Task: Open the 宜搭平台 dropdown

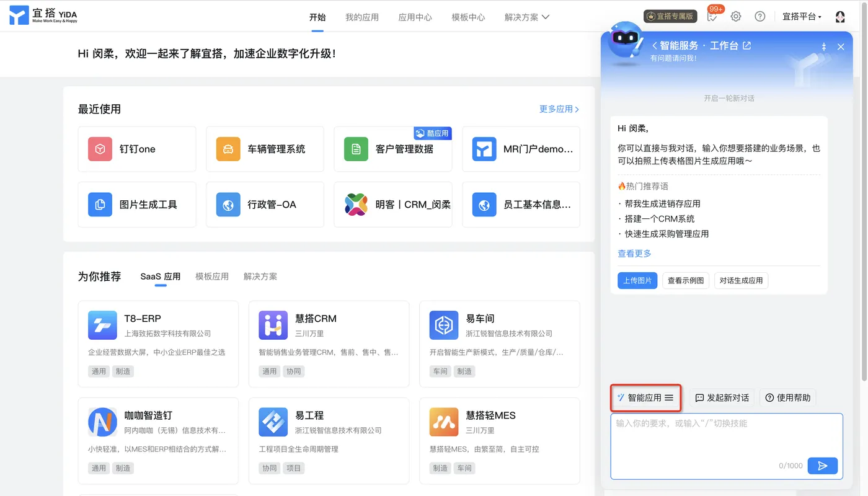Action: 802,17
